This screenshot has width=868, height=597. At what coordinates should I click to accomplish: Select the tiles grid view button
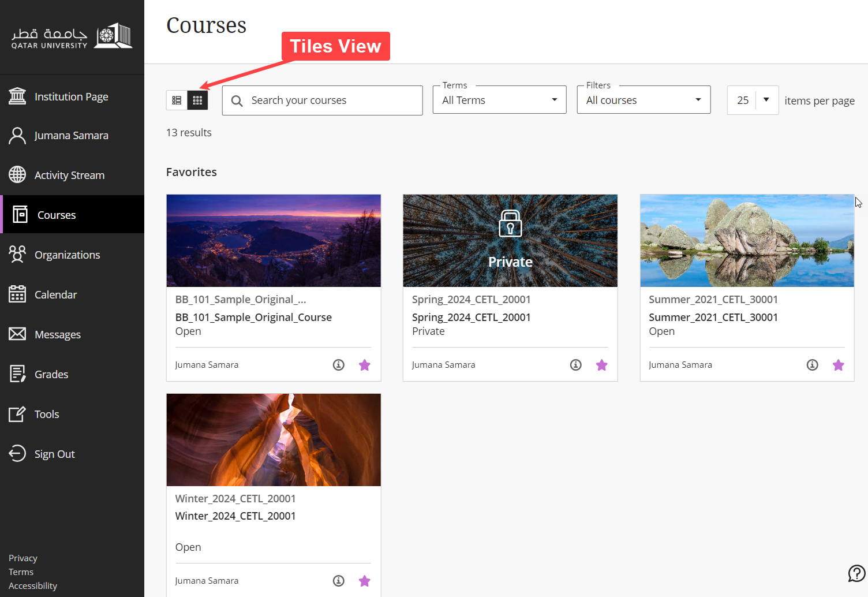point(197,100)
